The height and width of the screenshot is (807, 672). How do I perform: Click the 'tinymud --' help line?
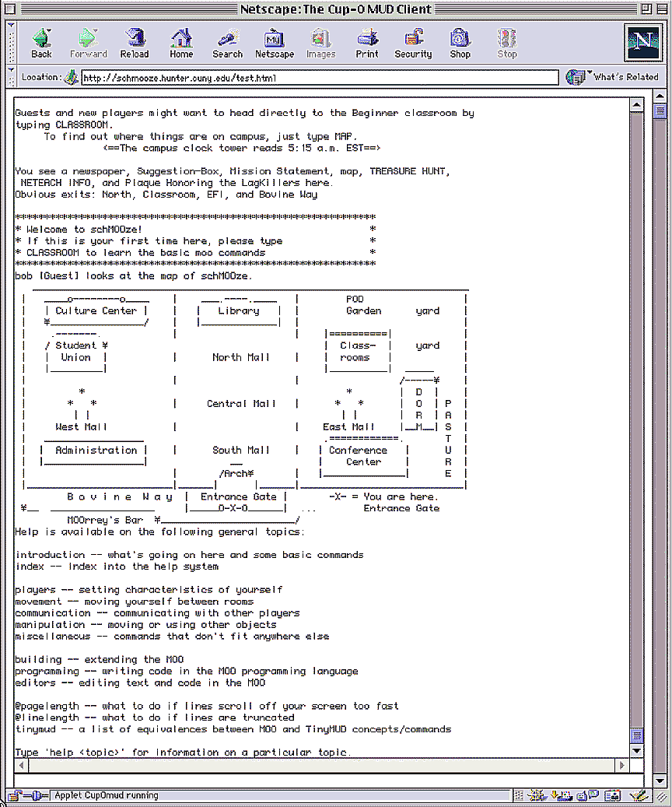coord(233,729)
